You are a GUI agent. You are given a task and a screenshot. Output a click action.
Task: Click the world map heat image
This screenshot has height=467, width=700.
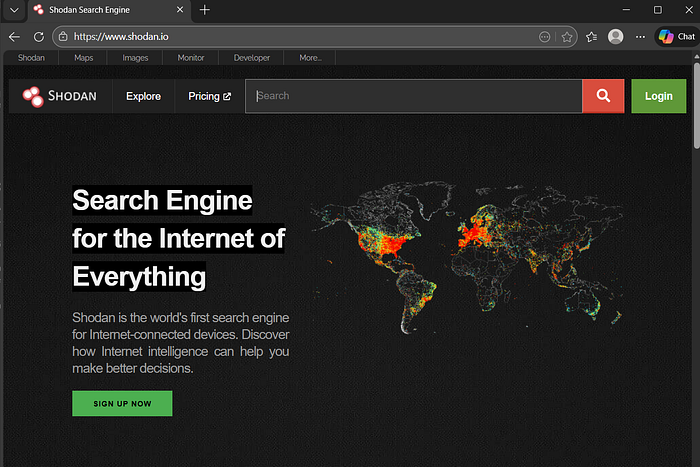(467, 258)
